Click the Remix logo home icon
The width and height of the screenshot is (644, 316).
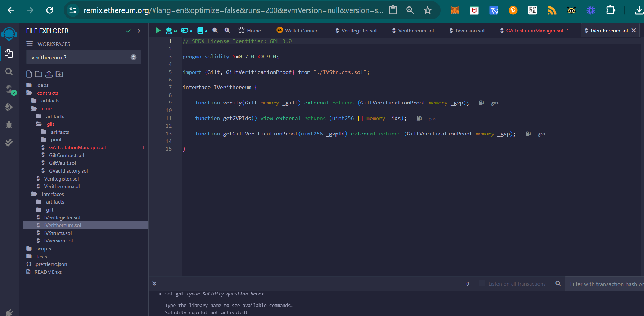pyautogui.click(x=9, y=35)
